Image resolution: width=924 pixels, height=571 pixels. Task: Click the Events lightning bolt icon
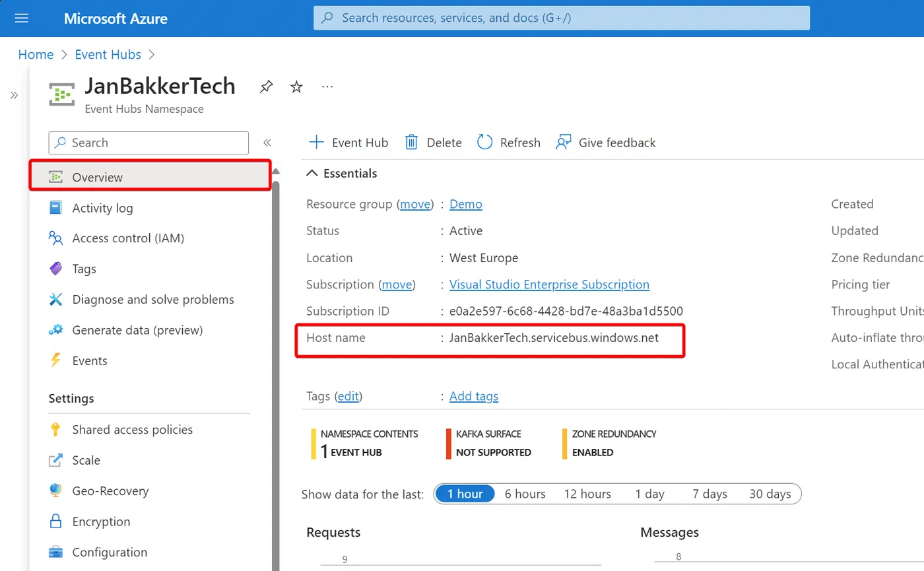click(x=55, y=360)
